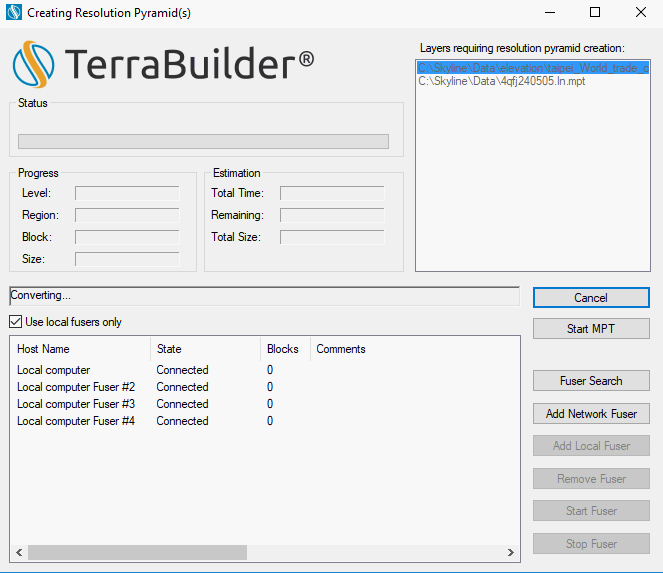Click the Size progress field
663x573 pixels.
(x=127, y=259)
